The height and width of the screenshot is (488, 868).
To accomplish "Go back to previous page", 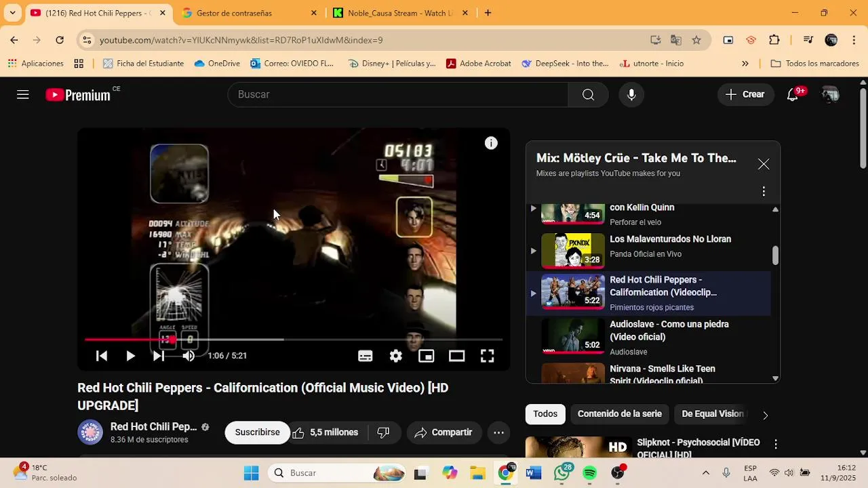I will (14, 40).
